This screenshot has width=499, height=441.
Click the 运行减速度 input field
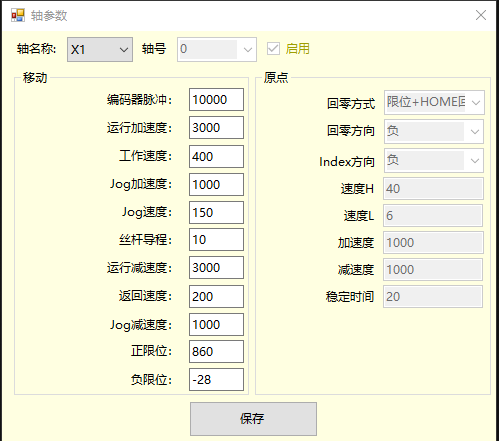(x=216, y=268)
